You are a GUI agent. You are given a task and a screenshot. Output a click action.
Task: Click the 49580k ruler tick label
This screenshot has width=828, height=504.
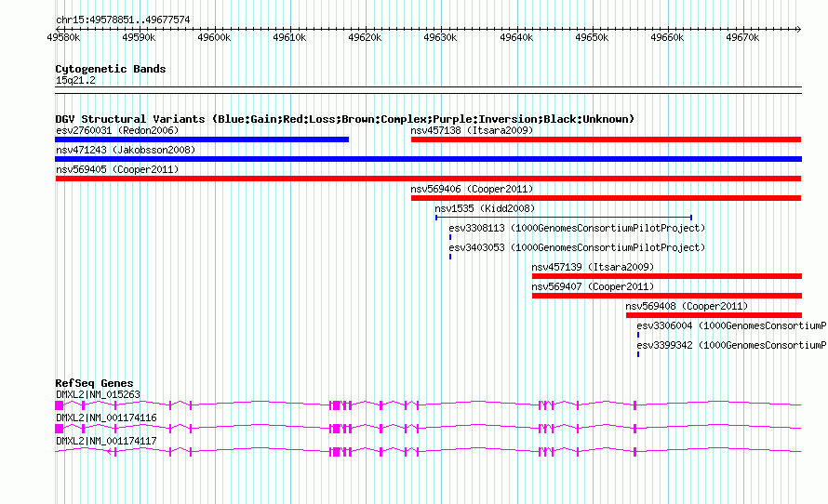point(63,37)
